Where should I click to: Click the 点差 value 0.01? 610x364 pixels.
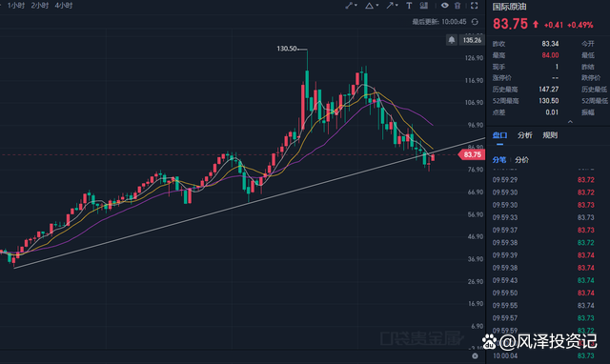point(552,112)
